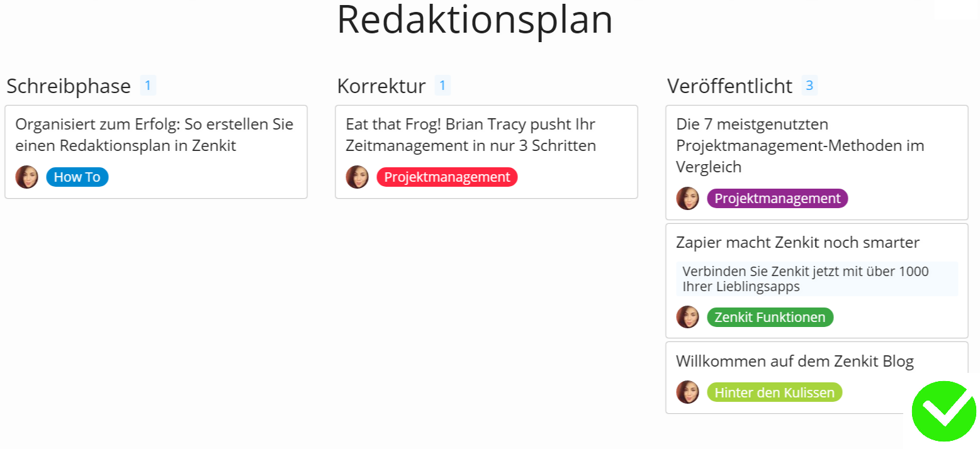Open the Schreibphase column header
Screen dimensions: 980x449
[x=69, y=86]
